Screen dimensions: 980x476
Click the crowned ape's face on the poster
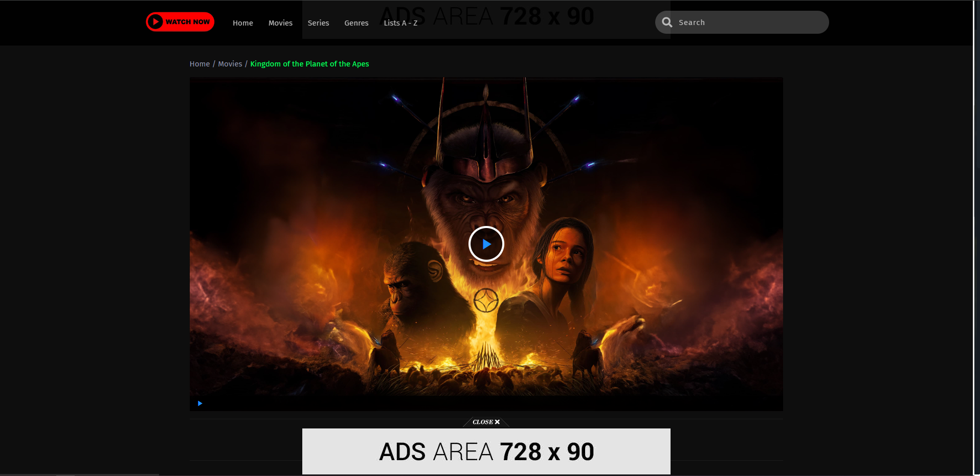(x=486, y=215)
